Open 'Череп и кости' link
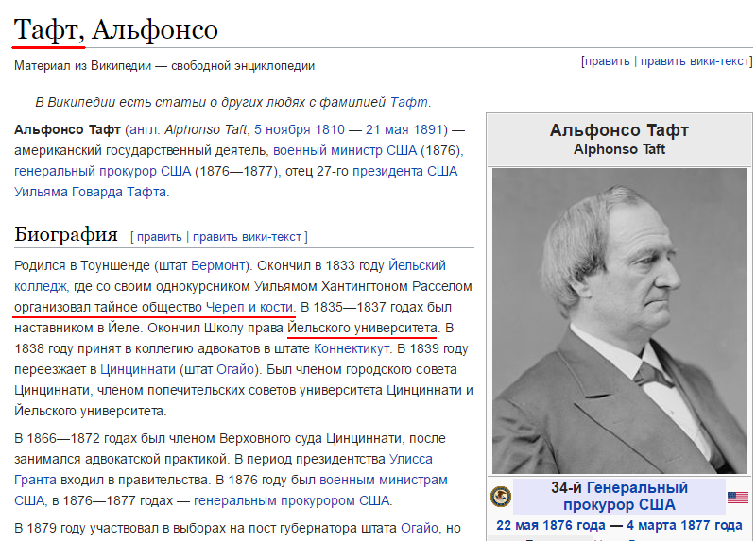This screenshot has height=541, width=756. [249, 307]
